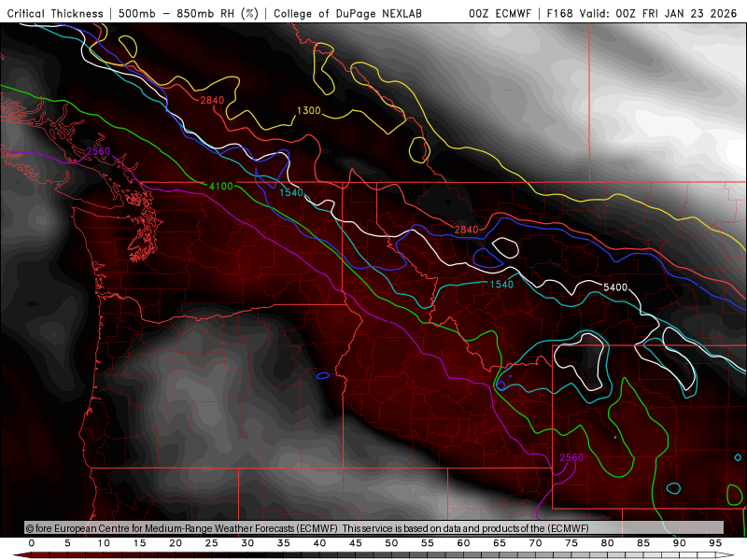Click the "70" value on the color scale

pos(535,543)
